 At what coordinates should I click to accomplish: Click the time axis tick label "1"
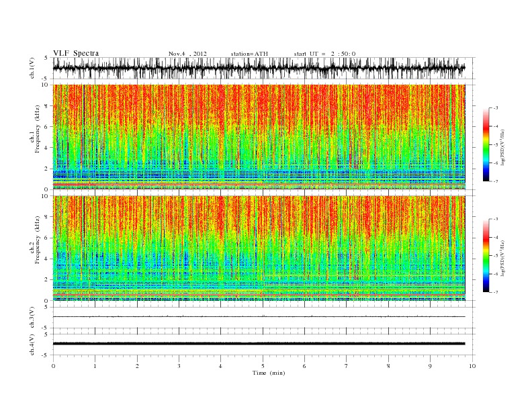tap(95, 366)
